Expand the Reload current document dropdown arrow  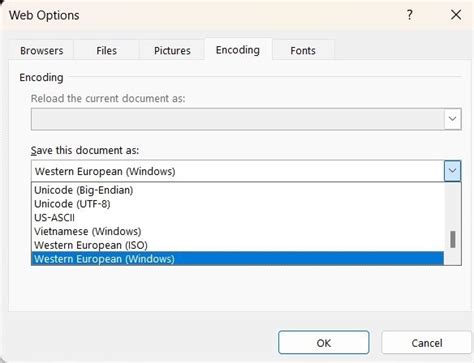[x=452, y=119]
